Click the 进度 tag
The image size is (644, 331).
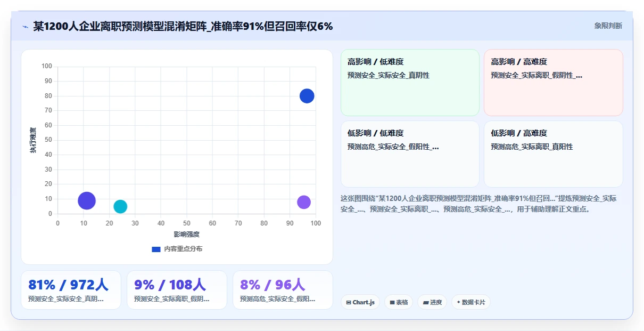[432, 302]
